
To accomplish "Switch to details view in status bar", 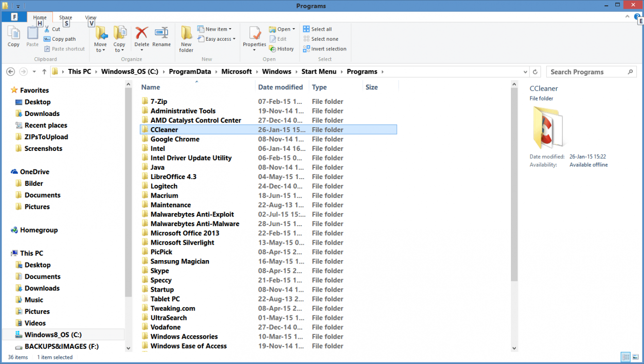I will tap(626, 357).
